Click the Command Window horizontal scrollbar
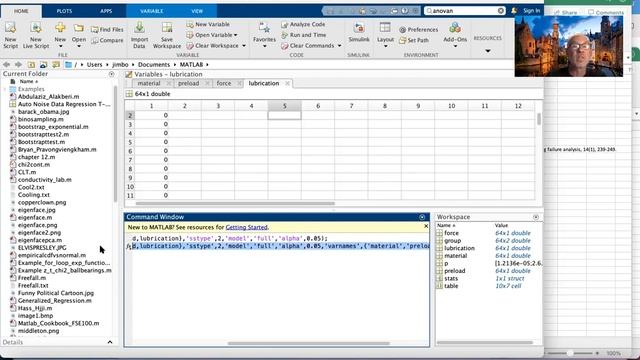This screenshot has width=640, height=360. tap(309, 343)
